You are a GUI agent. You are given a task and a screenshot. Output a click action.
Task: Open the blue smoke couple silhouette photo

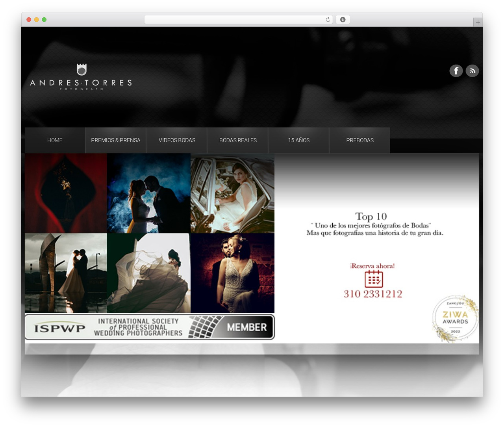click(149, 193)
